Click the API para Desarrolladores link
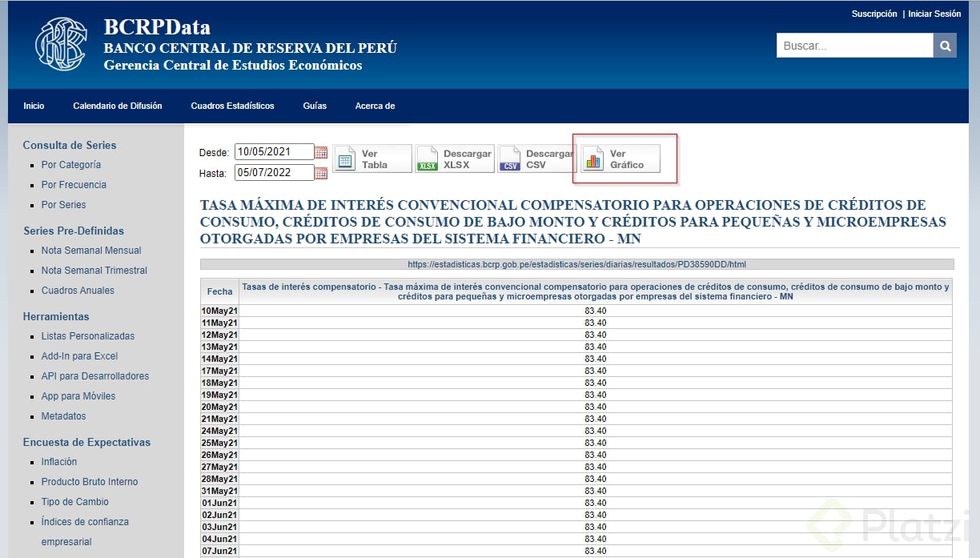Viewport: 980px width, 558px height. [95, 376]
